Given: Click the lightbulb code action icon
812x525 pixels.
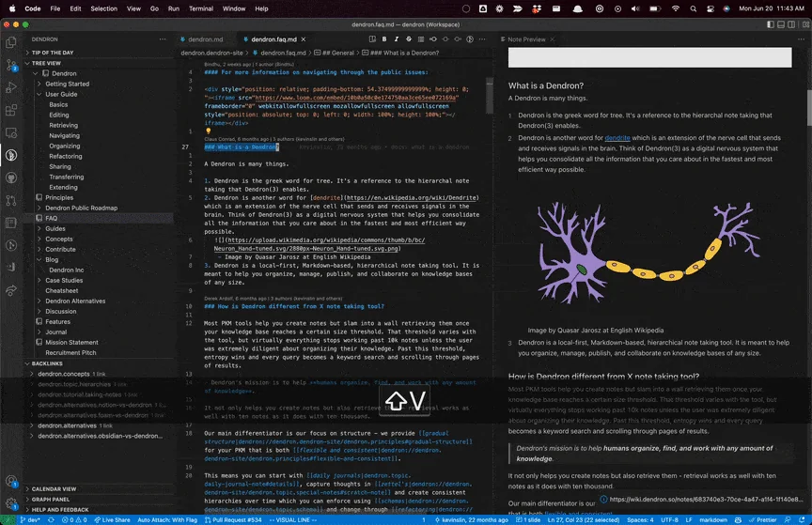Looking at the screenshot, I should click(x=209, y=131).
